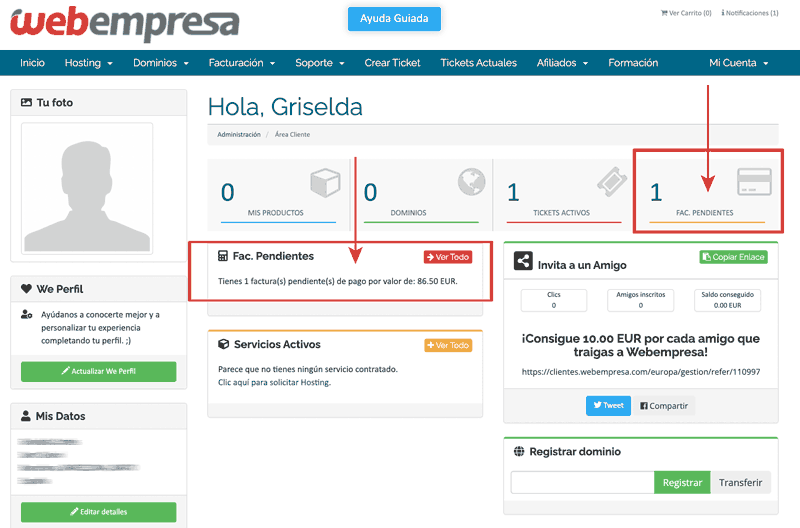Viewport: 800px width, 528px height.
Task: Click the Webempresa logo
Action: pos(125,22)
